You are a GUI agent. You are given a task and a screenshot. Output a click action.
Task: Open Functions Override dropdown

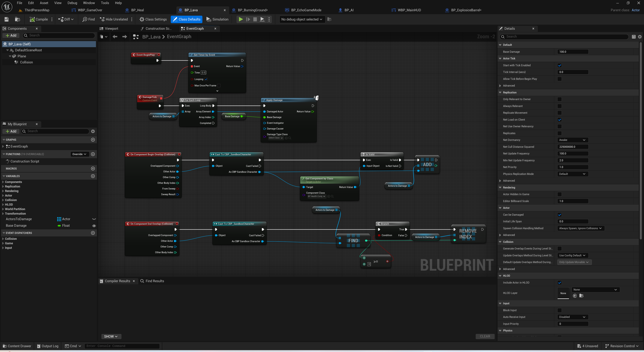tap(80, 154)
